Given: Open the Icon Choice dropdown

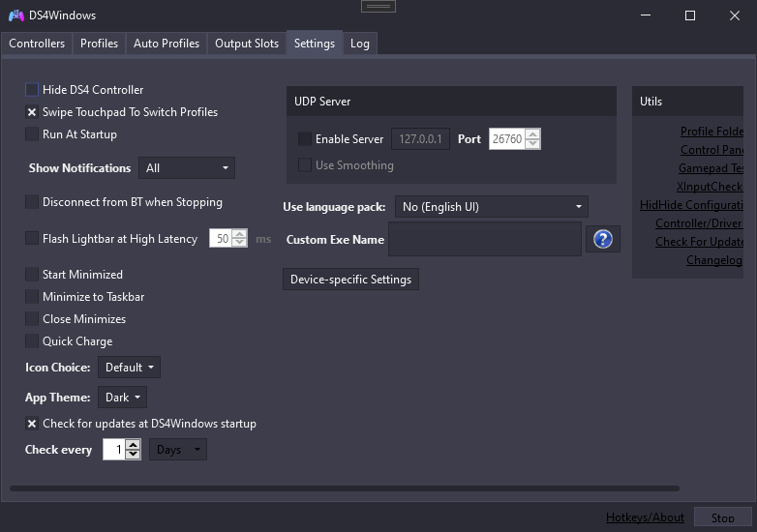Looking at the screenshot, I should (x=129, y=368).
